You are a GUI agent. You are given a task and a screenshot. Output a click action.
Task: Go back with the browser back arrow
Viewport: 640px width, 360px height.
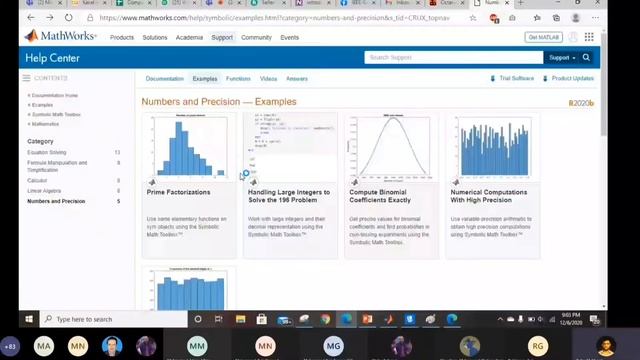(31, 18)
